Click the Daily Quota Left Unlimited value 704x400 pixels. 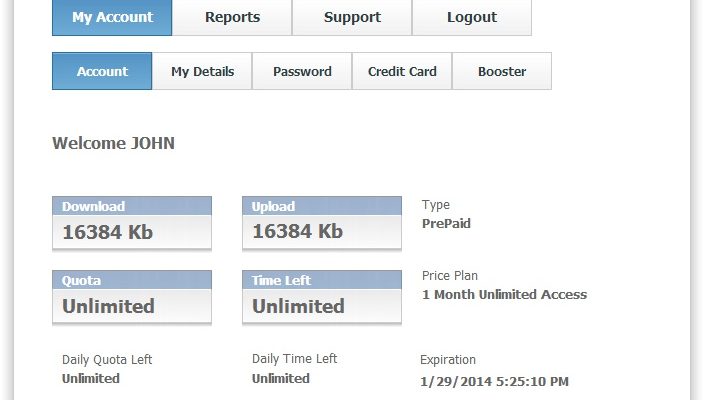pos(91,378)
